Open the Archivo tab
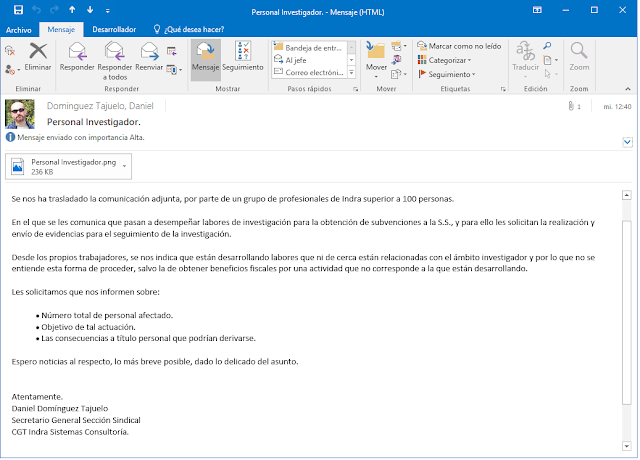The image size is (640, 460). click(18, 30)
